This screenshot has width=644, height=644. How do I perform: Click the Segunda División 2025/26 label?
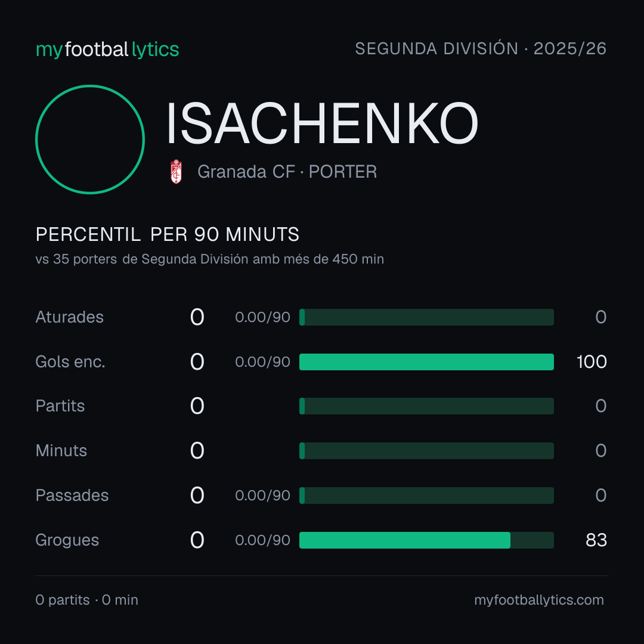481,48
